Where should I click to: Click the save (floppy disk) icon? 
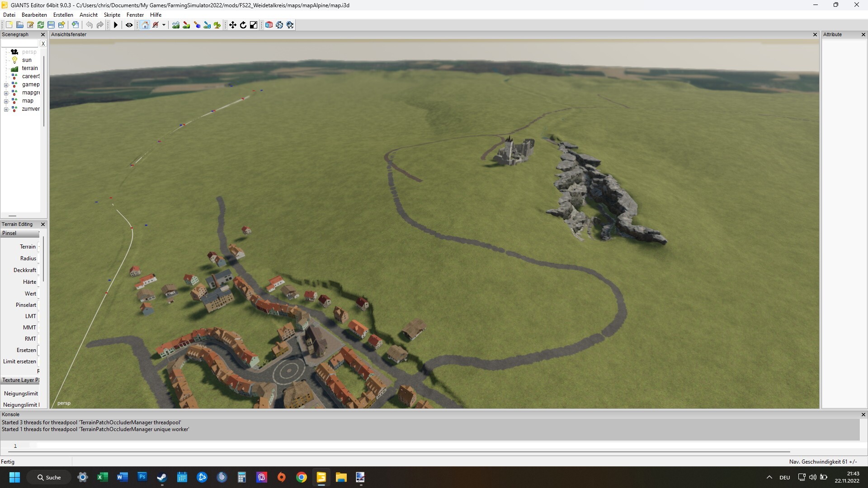click(x=51, y=25)
